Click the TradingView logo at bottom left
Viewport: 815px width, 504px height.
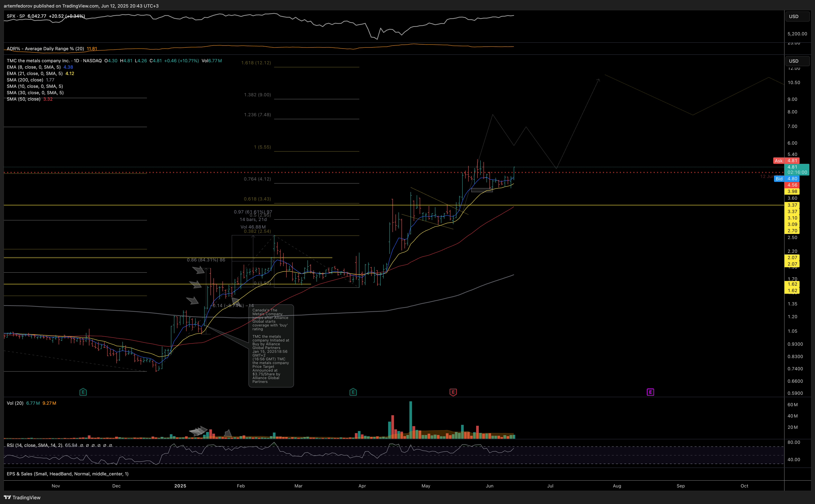click(22, 497)
